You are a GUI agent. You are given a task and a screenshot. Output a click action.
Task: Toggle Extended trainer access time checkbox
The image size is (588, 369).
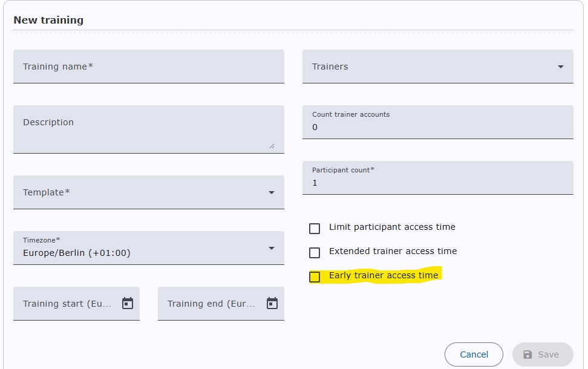point(315,252)
